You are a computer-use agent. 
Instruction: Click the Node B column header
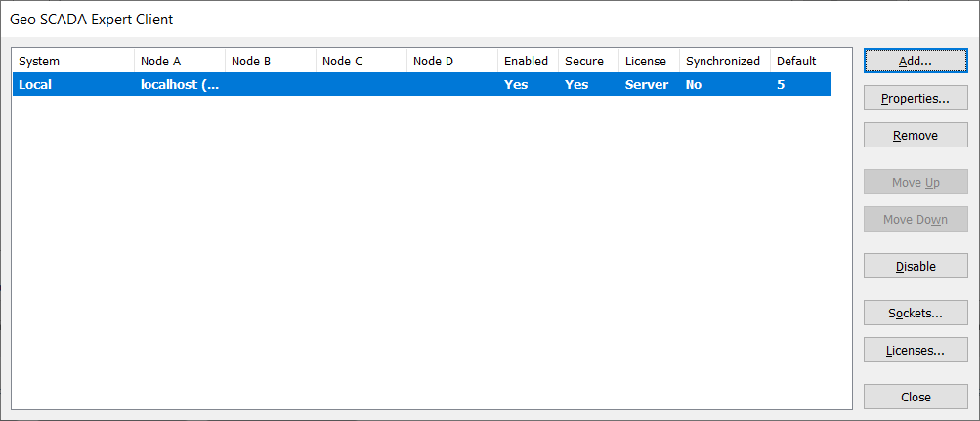(270, 61)
